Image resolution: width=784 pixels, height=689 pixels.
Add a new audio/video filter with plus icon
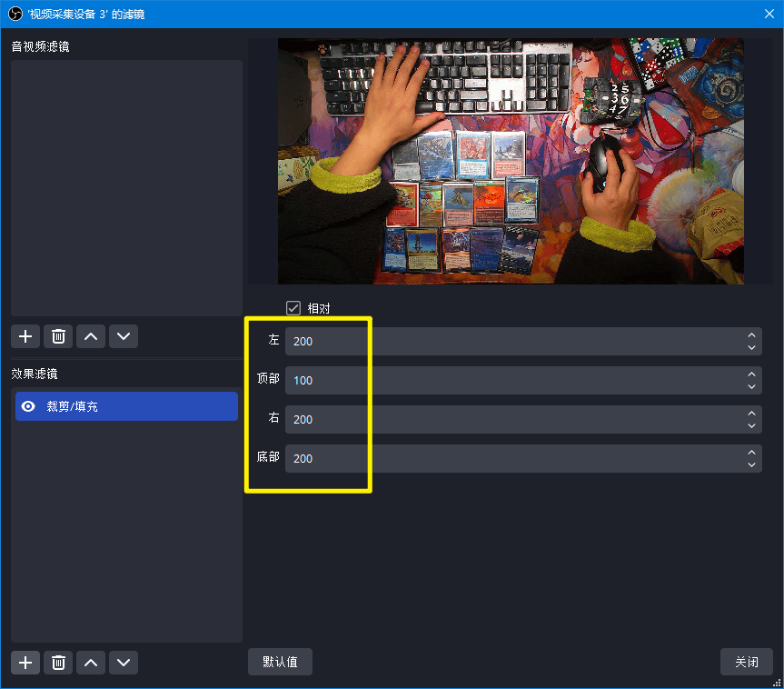pos(25,336)
